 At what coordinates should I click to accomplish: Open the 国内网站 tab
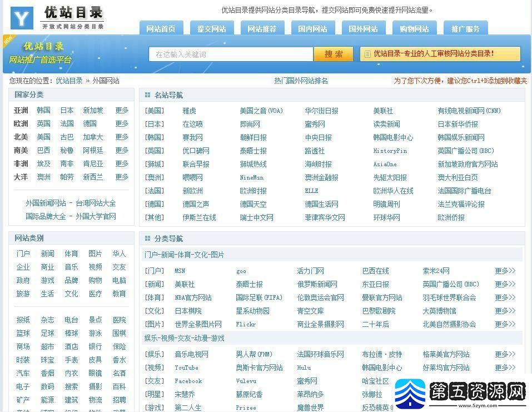coord(313,29)
